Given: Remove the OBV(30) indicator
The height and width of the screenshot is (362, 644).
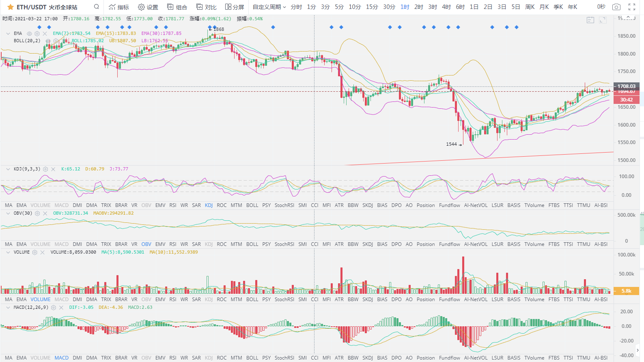Looking at the screenshot, I should pyautogui.click(x=45, y=213).
